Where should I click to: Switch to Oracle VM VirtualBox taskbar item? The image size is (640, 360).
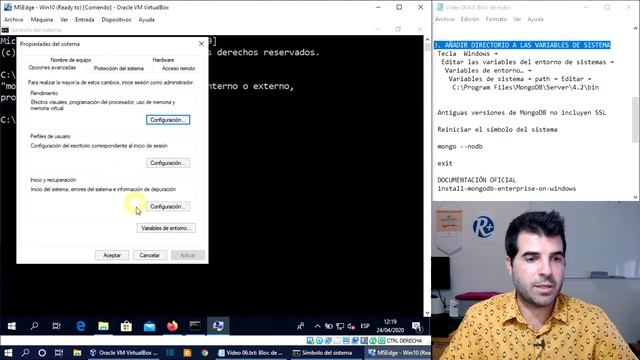click(x=124, y=353)
